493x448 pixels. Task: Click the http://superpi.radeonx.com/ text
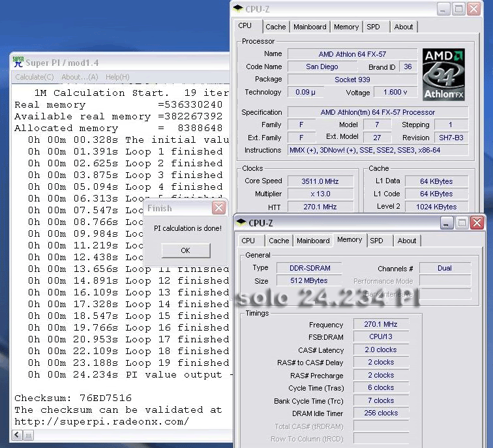pos(102,422)
